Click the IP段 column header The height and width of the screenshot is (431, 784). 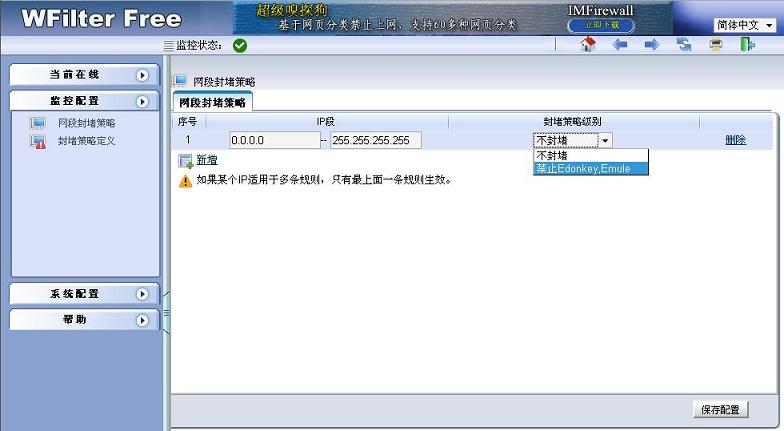click(x=326, y=122)
